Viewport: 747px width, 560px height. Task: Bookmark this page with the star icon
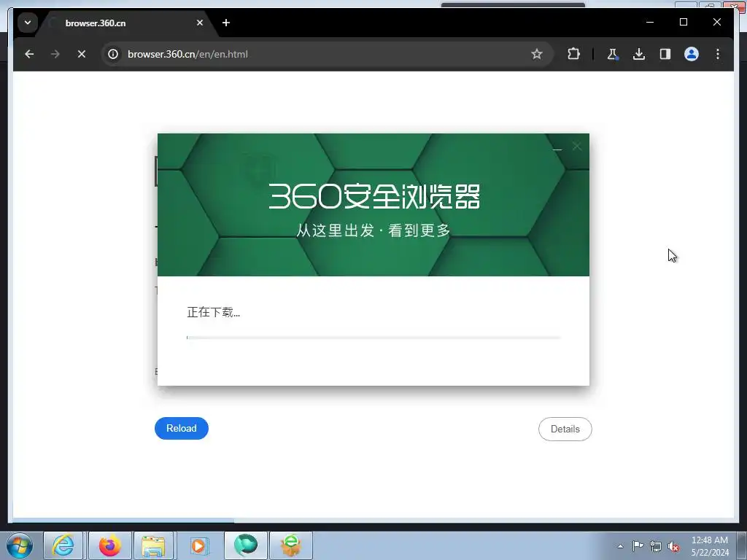click(x=537, y=54)
